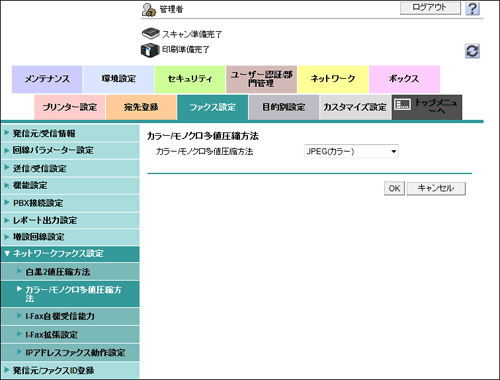The height and width of the screenshot is (380, 500).
Task: Confirm settings with the OK button
Action: (x=394, y=188)
